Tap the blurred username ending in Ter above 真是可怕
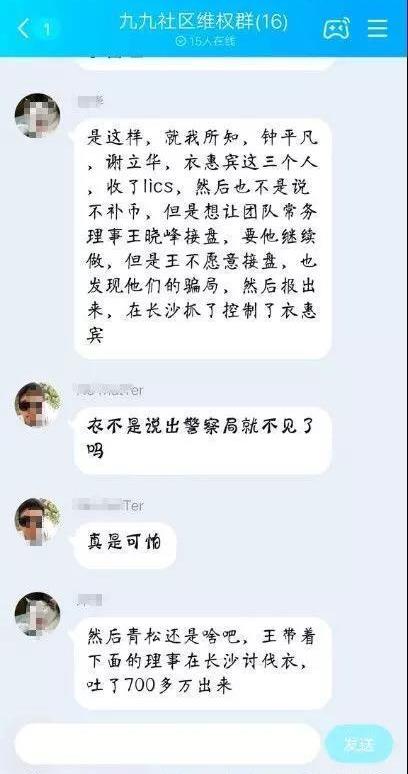Viewport: 408px width, 774px height. point(108,505)
